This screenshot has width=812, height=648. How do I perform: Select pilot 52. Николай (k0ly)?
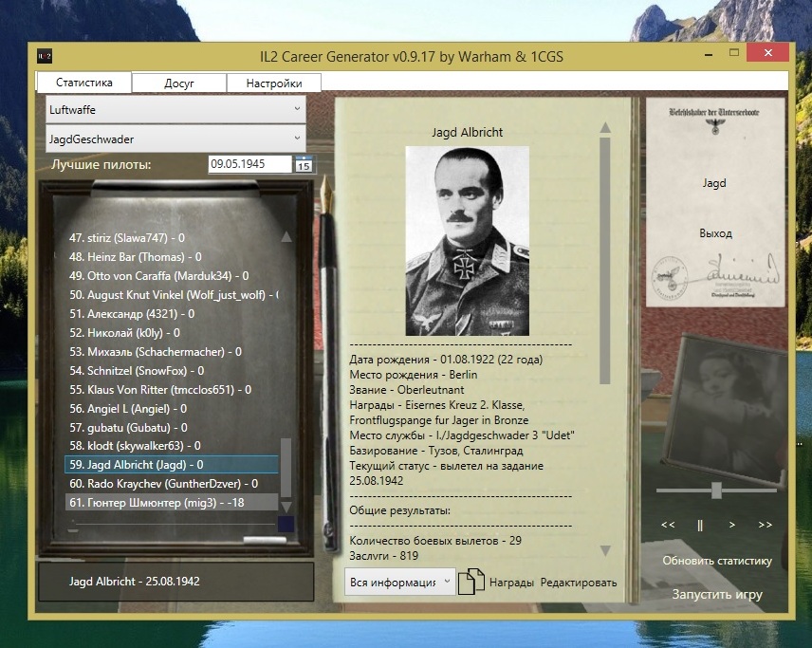pos(172,333)
